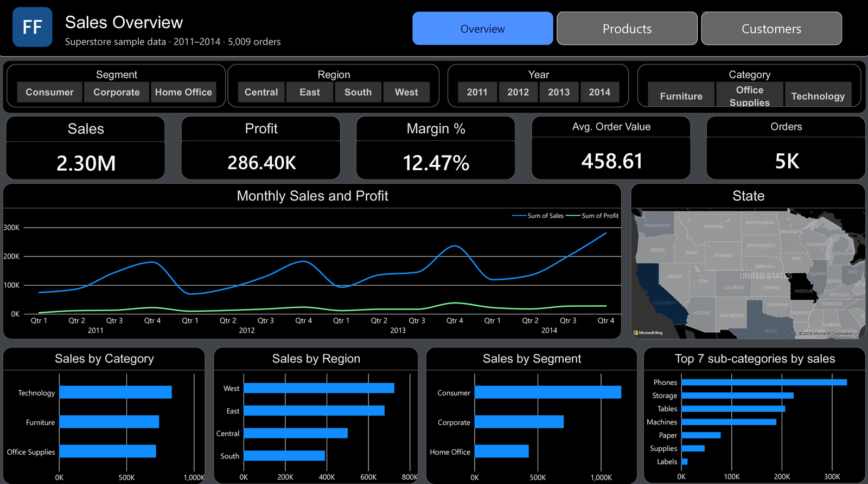Click the 2014 Qtr 4 axis label

tap(606, 320)
